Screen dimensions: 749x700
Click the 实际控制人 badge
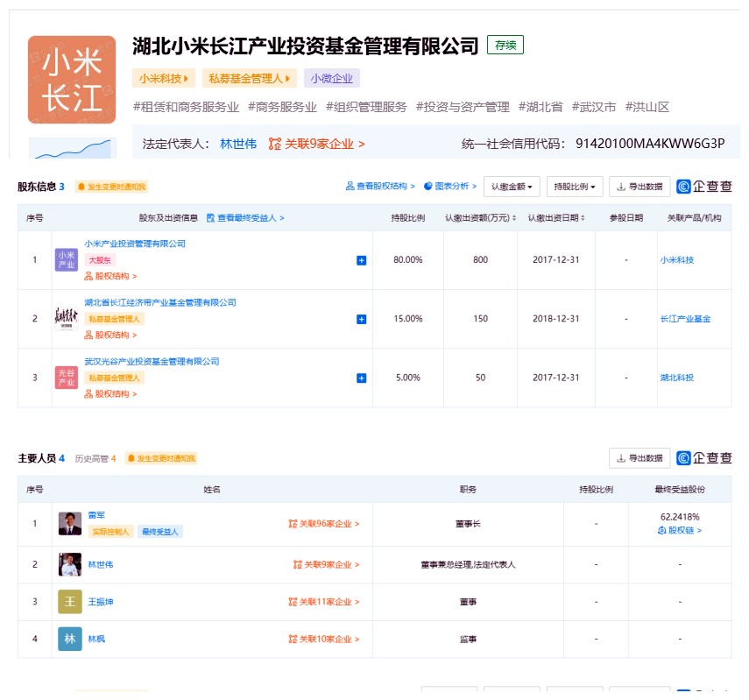click(x=111, y=532)
